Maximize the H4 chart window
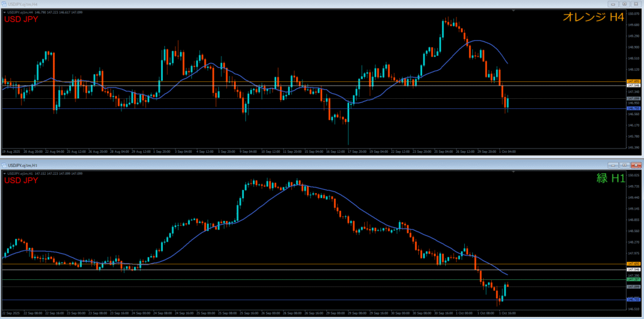The height and width of the screenshot is (319, 644). [625, 4]
